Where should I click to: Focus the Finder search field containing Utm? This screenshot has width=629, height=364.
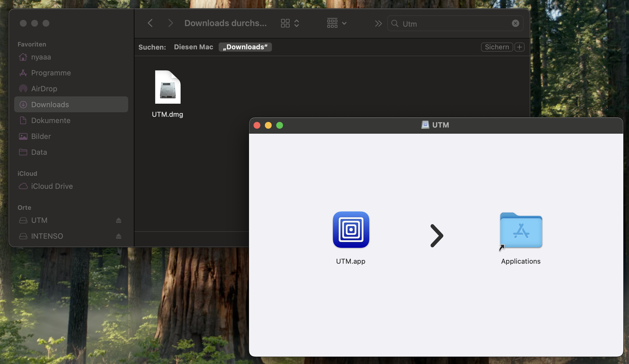(x=455, y=24)
